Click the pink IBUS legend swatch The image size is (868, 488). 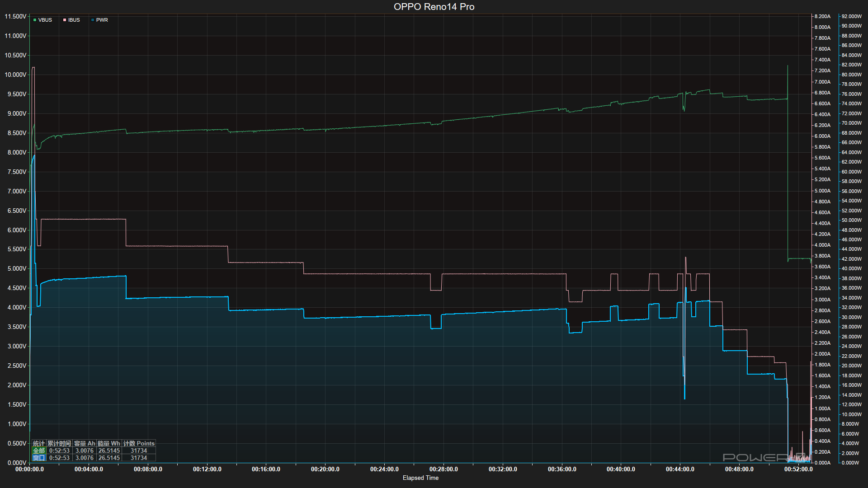(x=65, y=20)
